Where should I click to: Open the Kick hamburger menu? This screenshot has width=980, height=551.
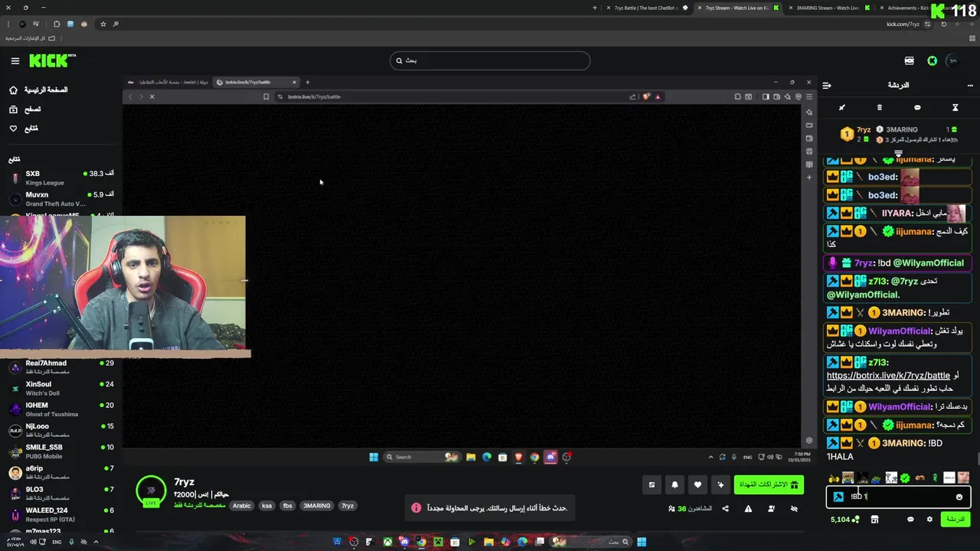click(x=15, y=60)
